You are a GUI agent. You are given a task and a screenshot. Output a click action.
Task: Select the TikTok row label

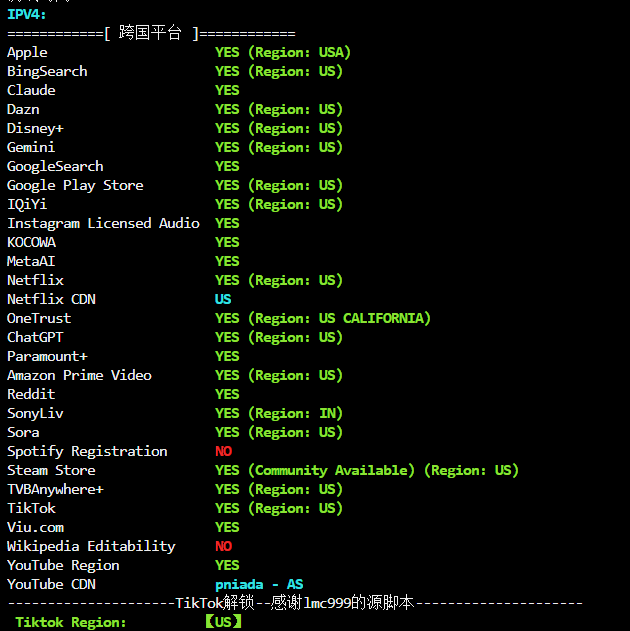pyautogui.click(x=31, y=509)
